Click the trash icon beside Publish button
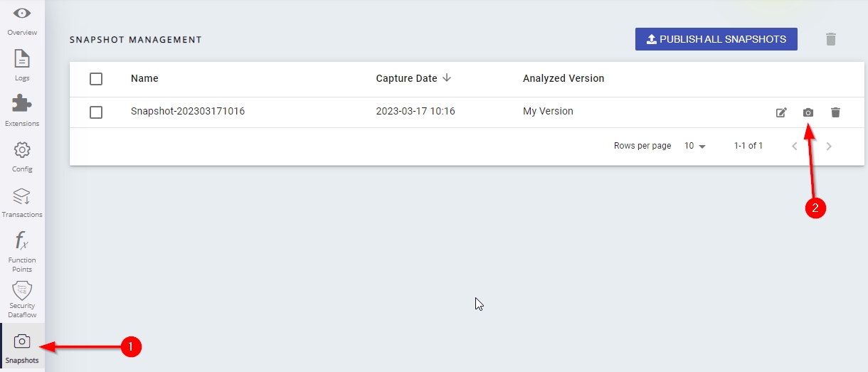 click(830, 39)
